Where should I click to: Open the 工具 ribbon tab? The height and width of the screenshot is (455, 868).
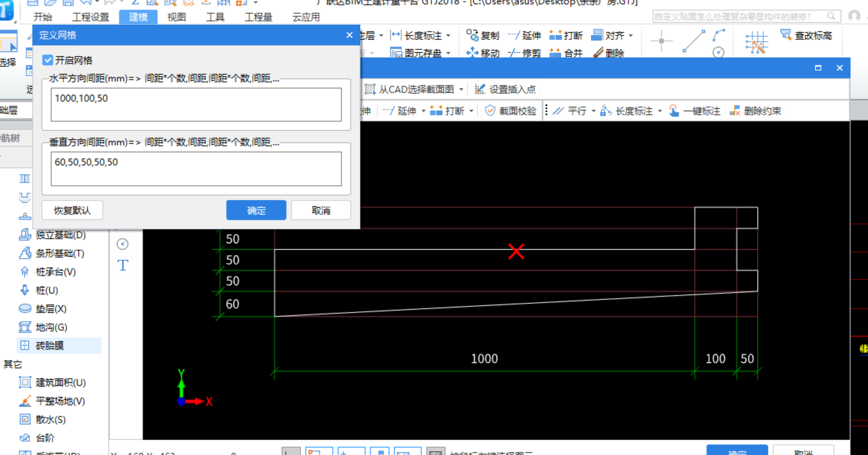pyautogui.click(x=215, y=17)
